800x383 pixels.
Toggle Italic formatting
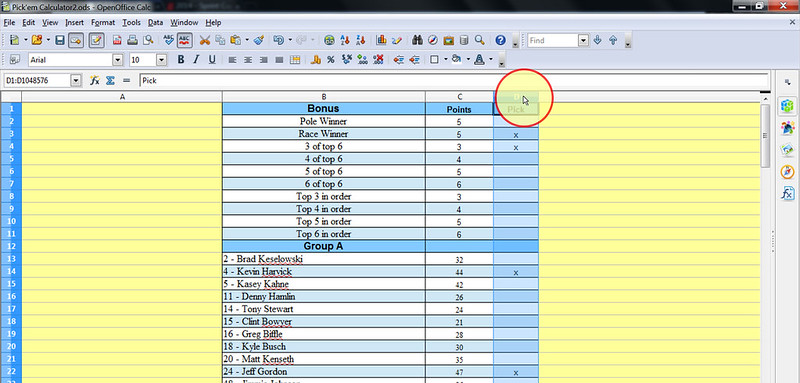click(x=196, y=60)
